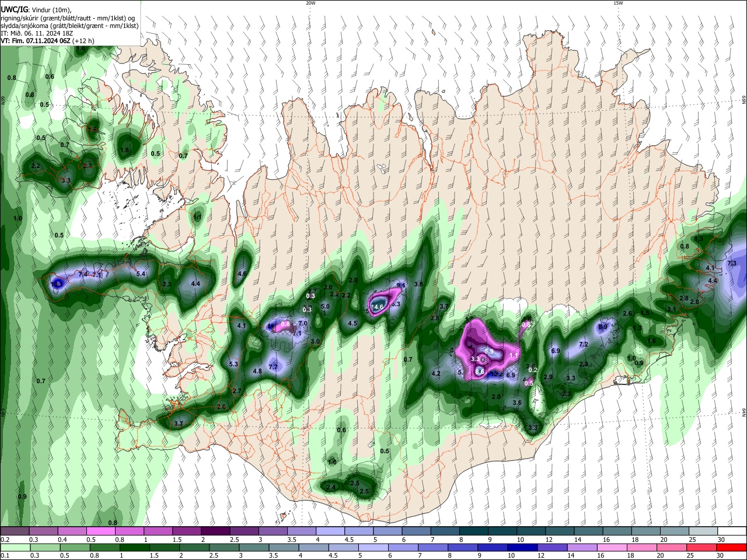747x560 pixels.
Task: Click the 7.0 precipitation value
Action: pyautogui.click(x=302, y=323)
